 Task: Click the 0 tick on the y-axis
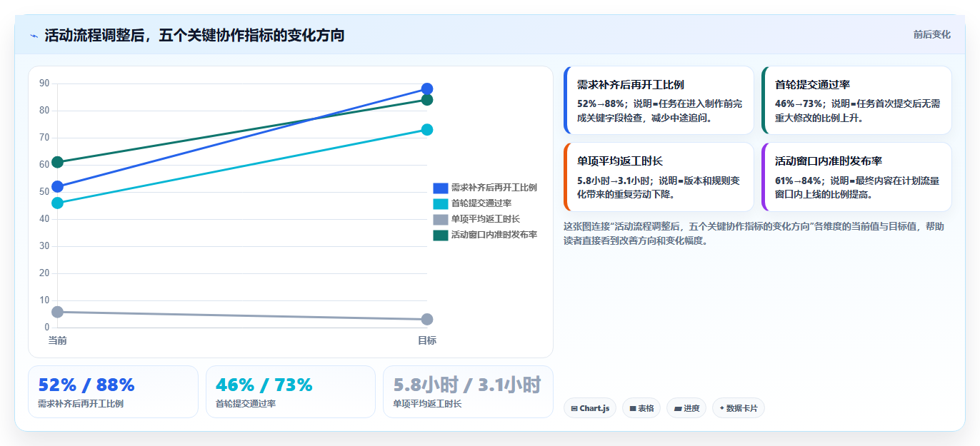pos(47,328)
